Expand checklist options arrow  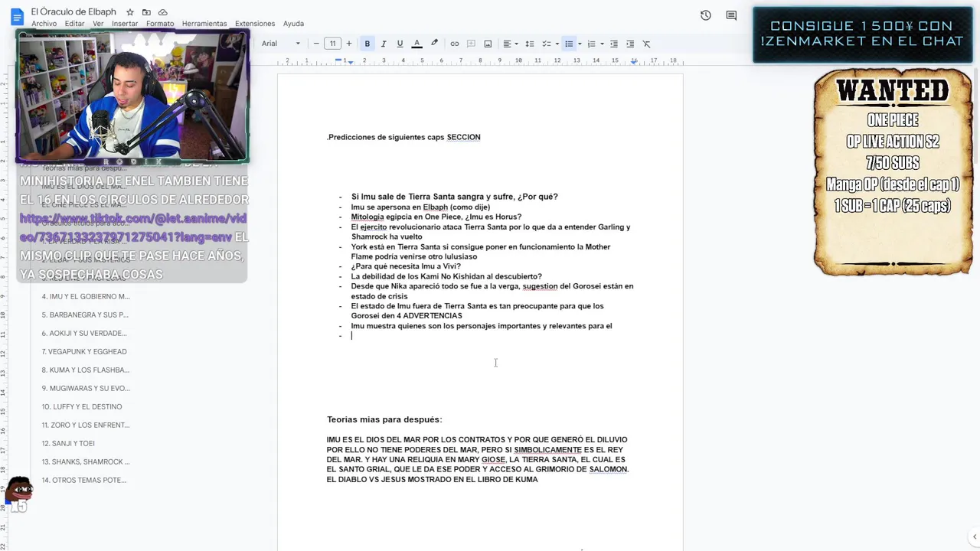pos(557,44)
